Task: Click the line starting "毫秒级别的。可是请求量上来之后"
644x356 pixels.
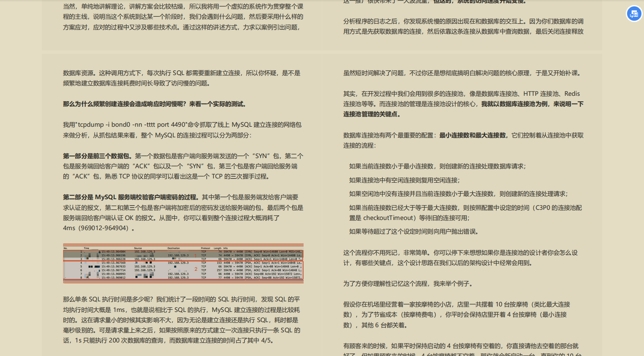Action: pyautogui.click(x=182, y=330)
